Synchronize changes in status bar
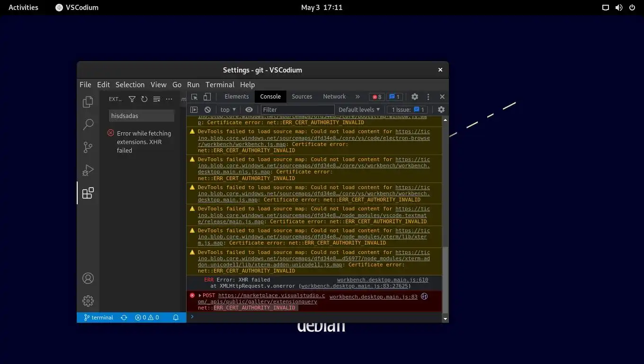Viewport: 644px width, 364px height. [x=124, y=318]
